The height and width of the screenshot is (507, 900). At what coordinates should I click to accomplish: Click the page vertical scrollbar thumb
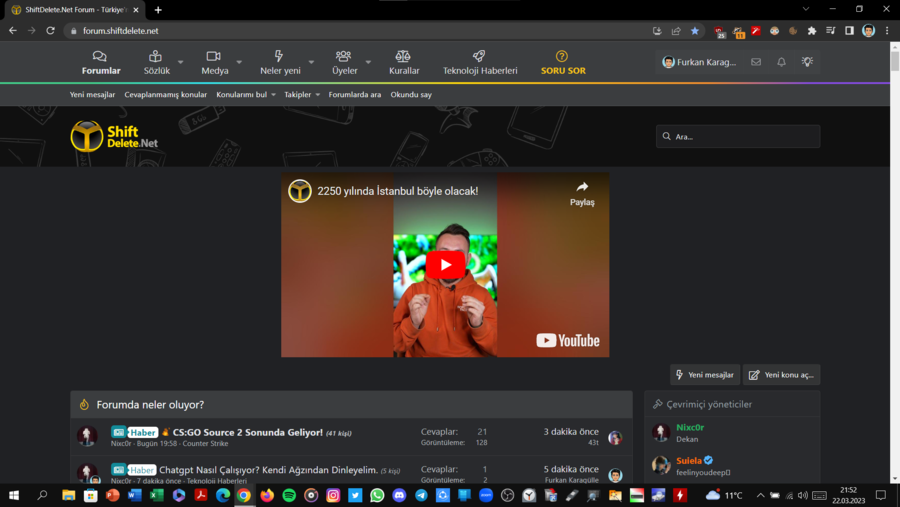[x=895, y=61]
